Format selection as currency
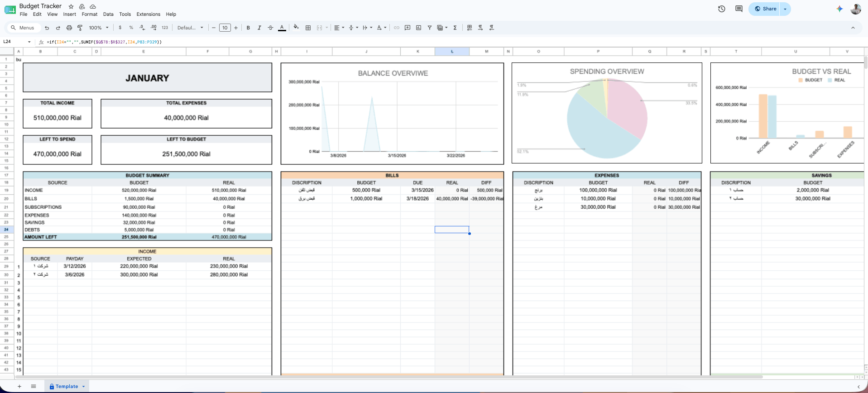Viewport: 868px width, 393px height. [x=120, y=28]
